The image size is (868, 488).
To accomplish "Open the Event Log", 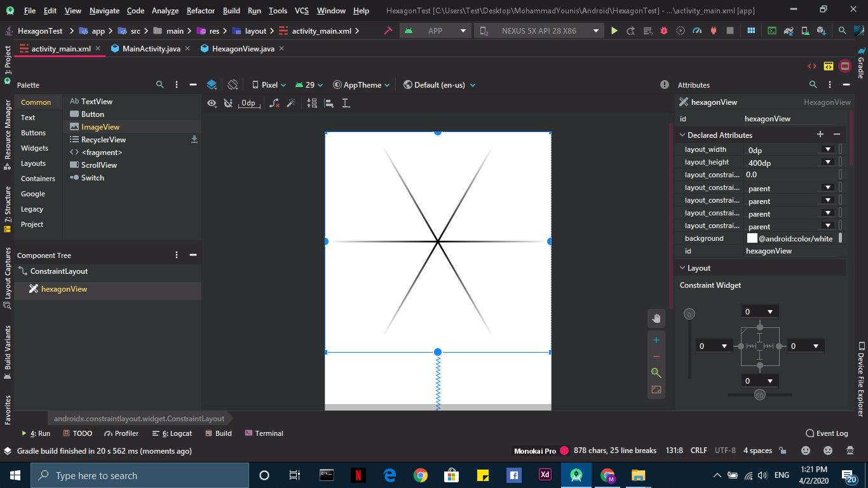I will click(x=827, y=433).
